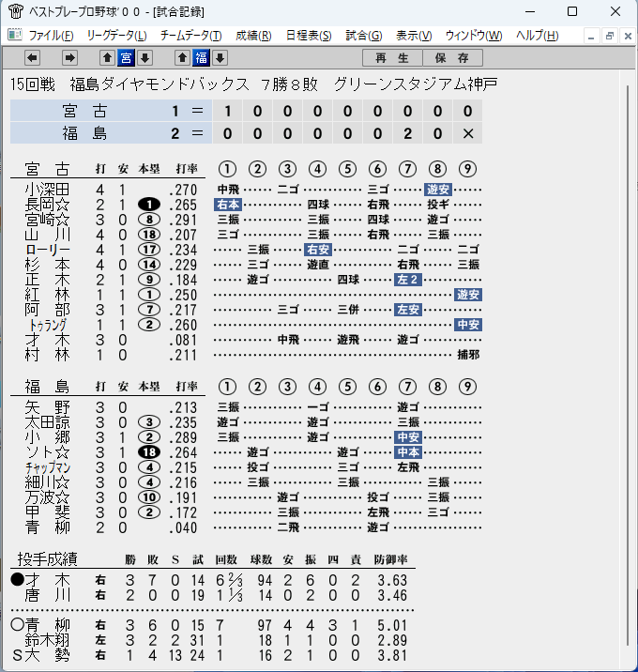Image resolution: width=638 pixels, height=672 pixels.
Task: Click トゥラング's highlighted 中安 result
Action: 468,325
